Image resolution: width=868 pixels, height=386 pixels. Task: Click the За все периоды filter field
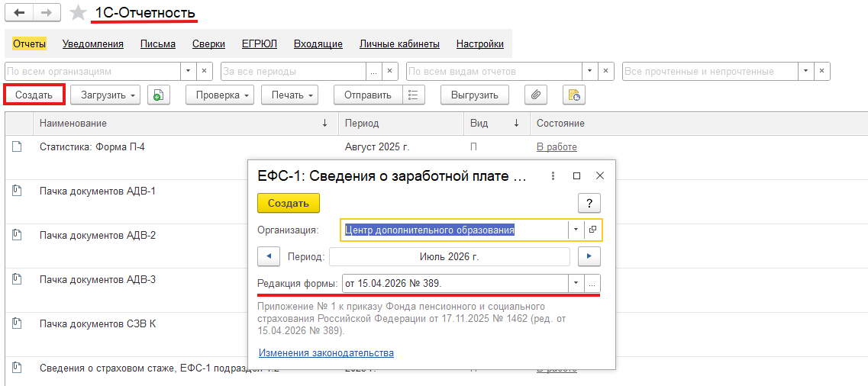(293, 72)
